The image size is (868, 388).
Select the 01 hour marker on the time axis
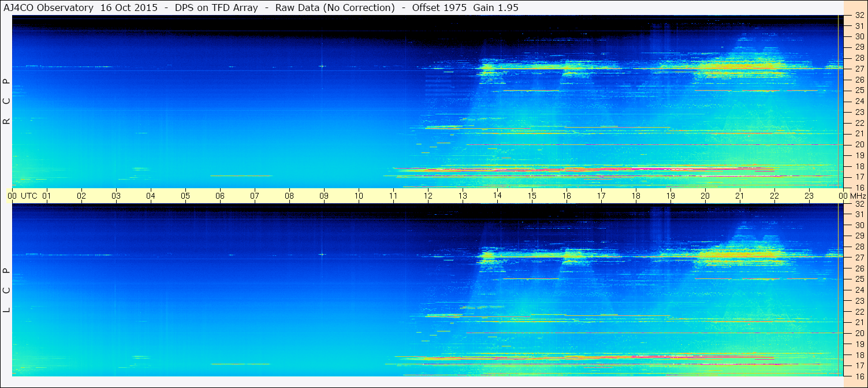click(47, 196)
